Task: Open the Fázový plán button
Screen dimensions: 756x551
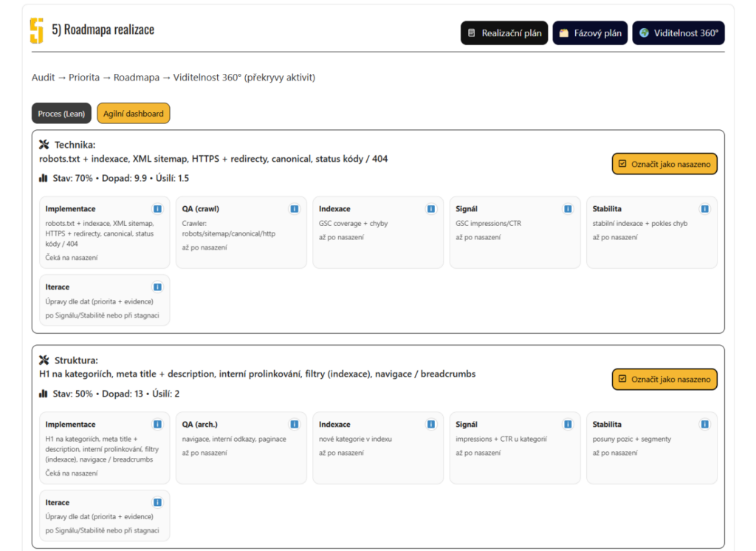Action: point(590,33)
